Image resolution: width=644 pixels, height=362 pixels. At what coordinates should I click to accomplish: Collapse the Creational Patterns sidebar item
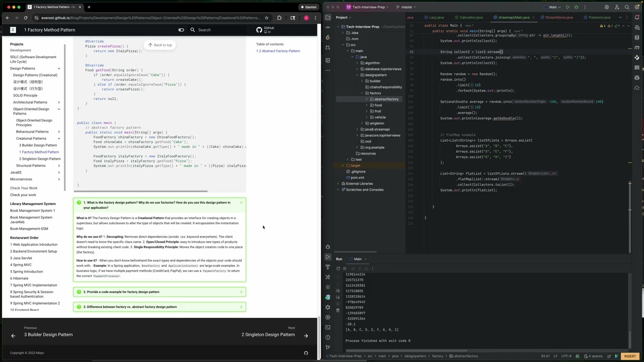[x=59, y=138]
